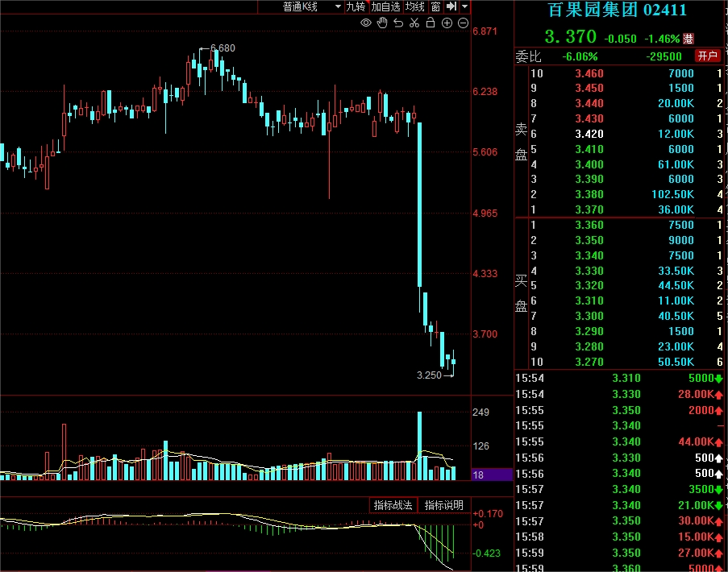Click the undo arrow icon
Image resolution: width=728 pixels, height=572 pixels.
click(x=398, y=23)
